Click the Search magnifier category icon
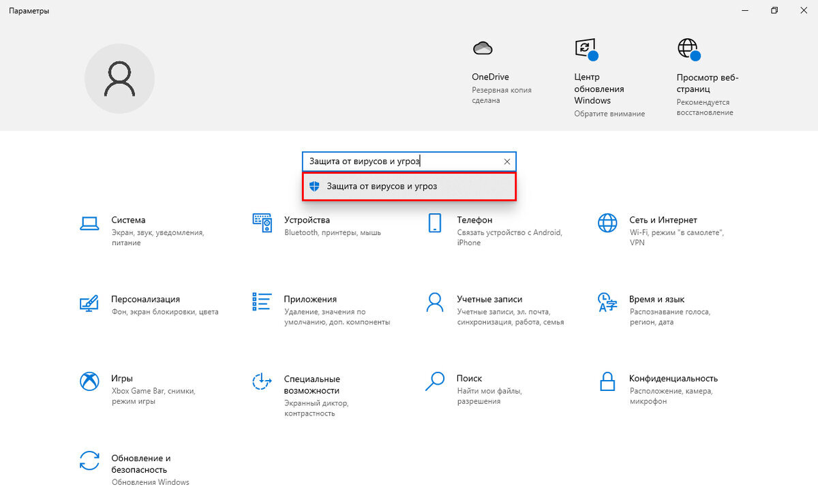The image size is (818, 504). click(434, 381)
